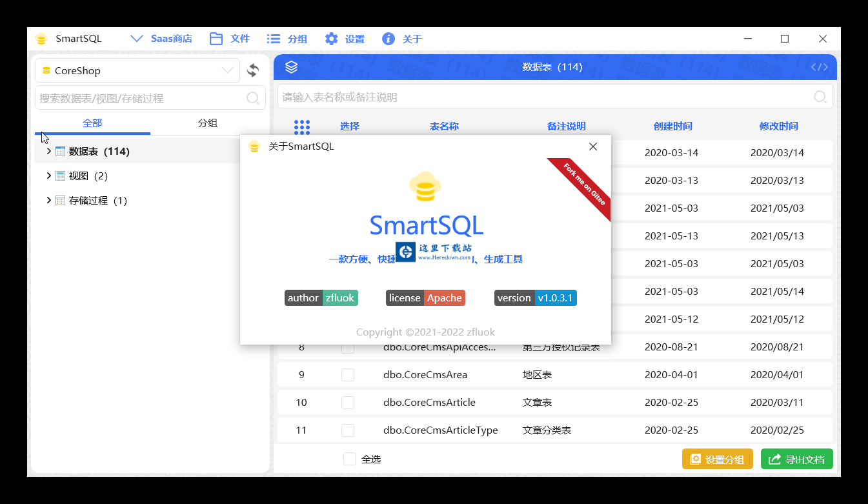Check the checkbox for dbo.CoreCmsArticleType

click(348, 430)
